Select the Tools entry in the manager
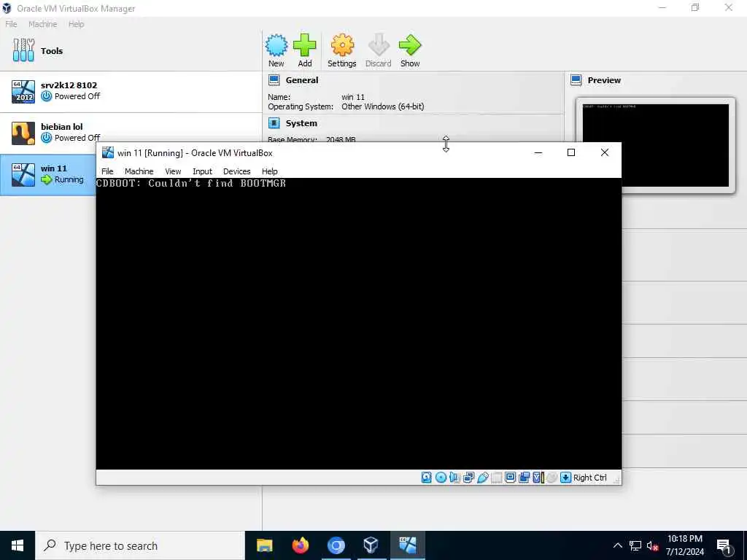 pos(131,51)
